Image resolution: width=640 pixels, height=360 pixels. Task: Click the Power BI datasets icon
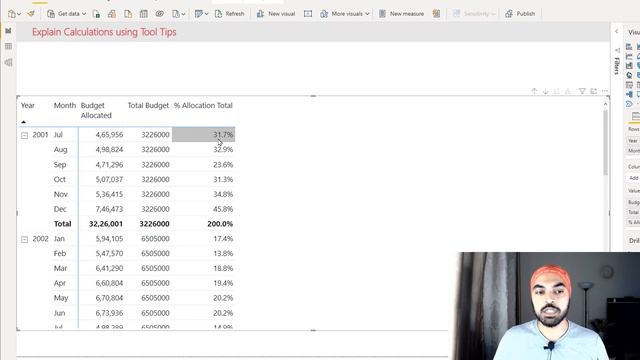(112, 14)
